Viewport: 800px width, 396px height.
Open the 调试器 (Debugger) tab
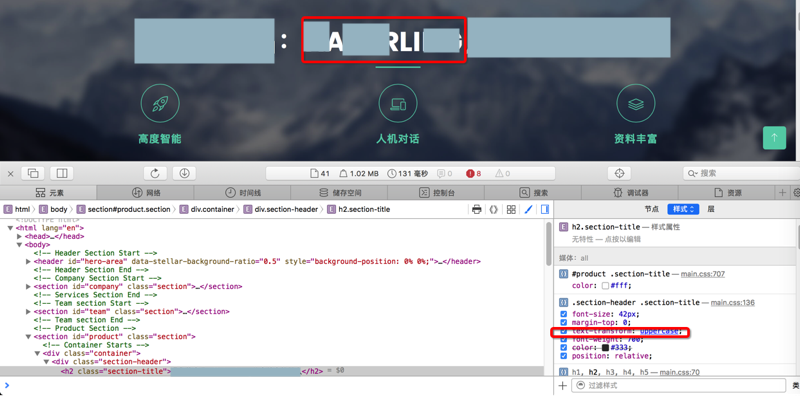point(630,193)
